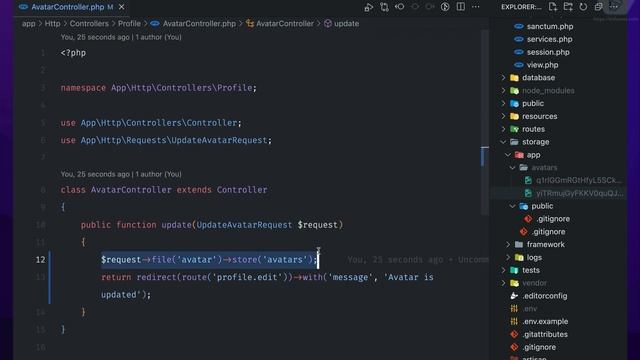This screenshot has height=360, width=640.
Task: Click the 'public function update' line
Action: click(x=212, y=225)
